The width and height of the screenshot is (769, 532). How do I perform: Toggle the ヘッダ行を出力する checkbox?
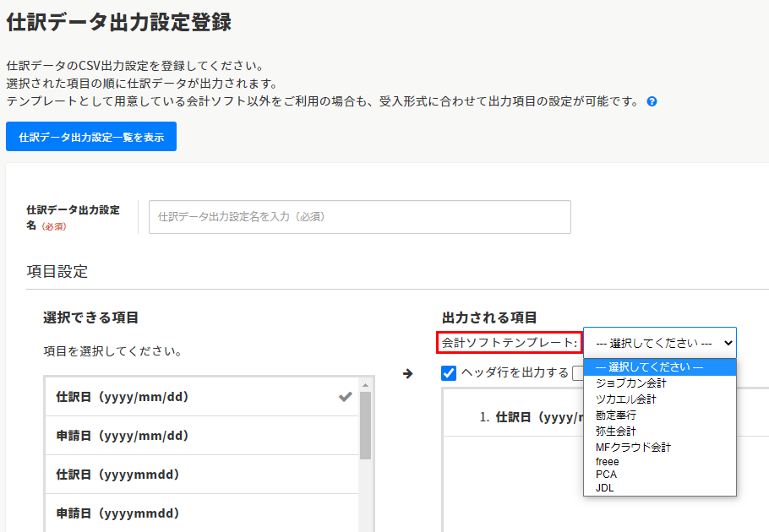click(449, 373)
